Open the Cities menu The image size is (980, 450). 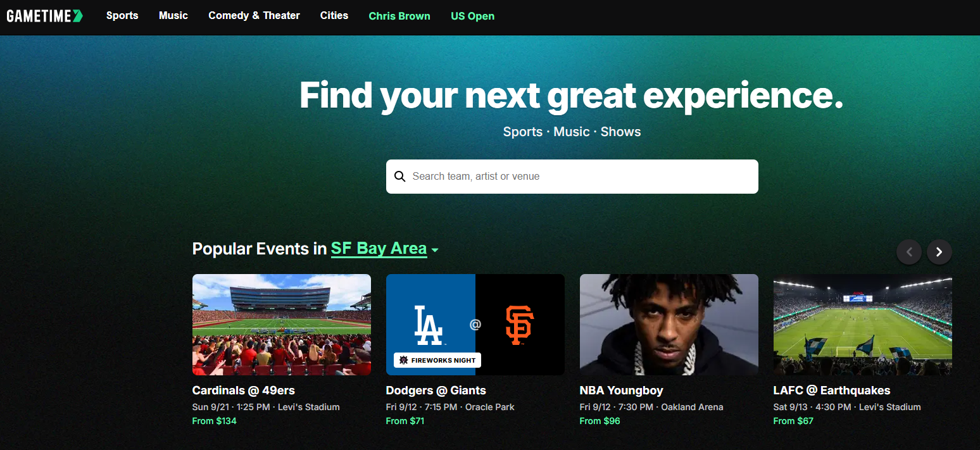point(334,16)
